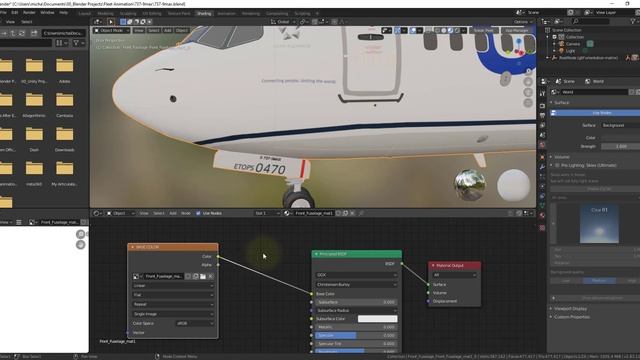Screen dimensions: 640x360
Task: Unlink material with X in node editor header
Action: 353,213
